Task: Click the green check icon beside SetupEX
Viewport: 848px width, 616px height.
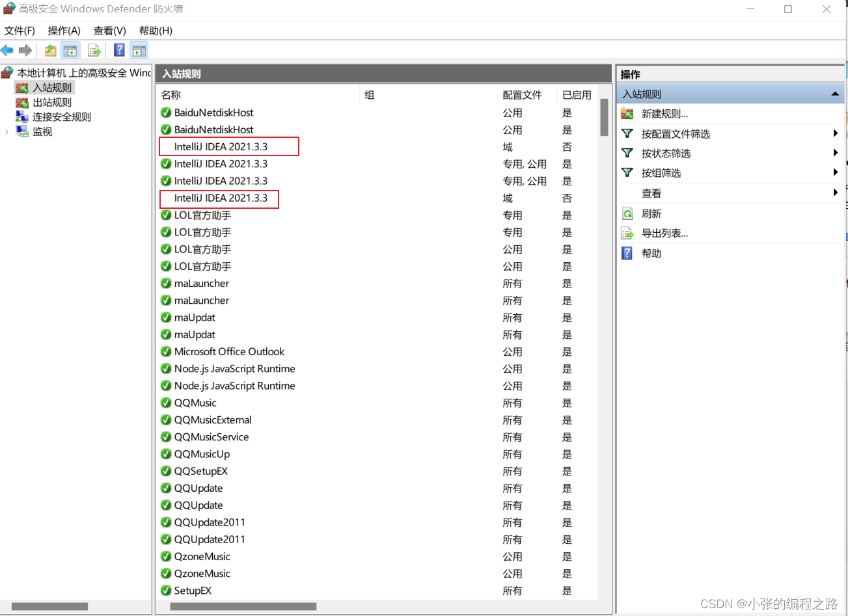Action: [x=166, y=591]
